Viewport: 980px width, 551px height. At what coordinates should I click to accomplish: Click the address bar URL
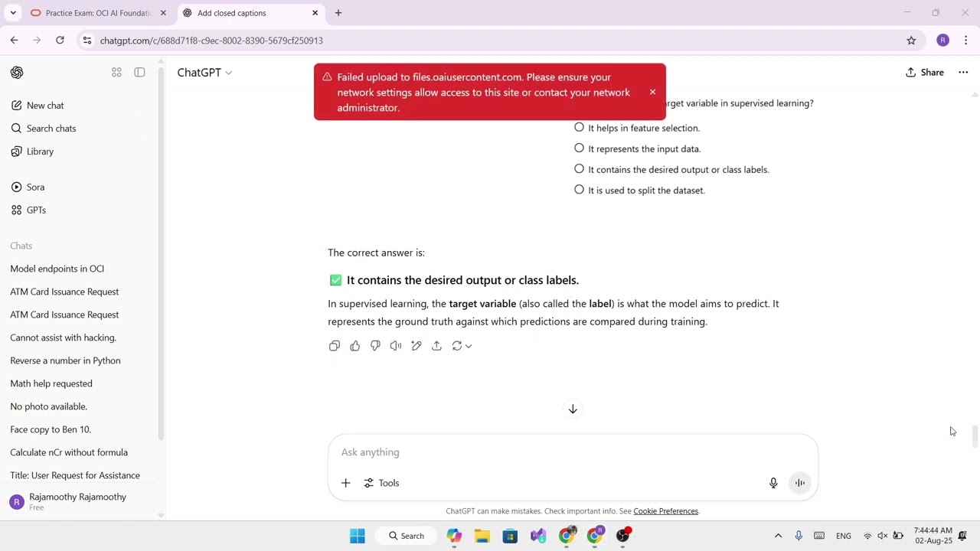(211, 41)
